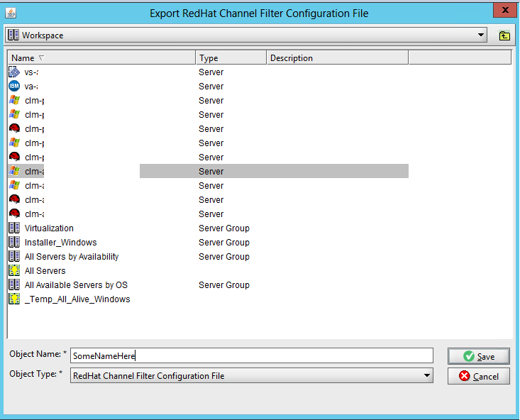
Task: Select the All Servers by Availability entry
Action: 71,257
